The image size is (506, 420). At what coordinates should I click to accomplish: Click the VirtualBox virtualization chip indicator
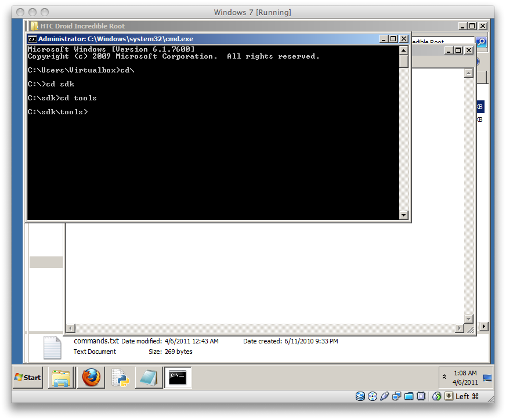[421, 396]
